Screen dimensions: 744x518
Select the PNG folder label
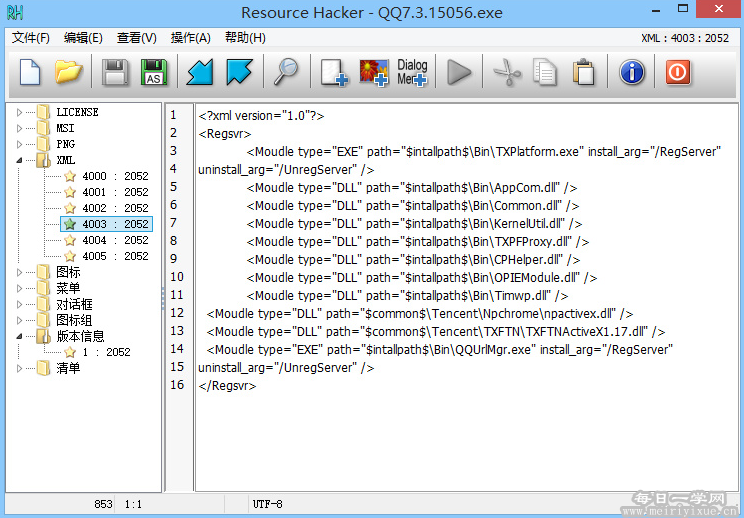coord(65,144)
